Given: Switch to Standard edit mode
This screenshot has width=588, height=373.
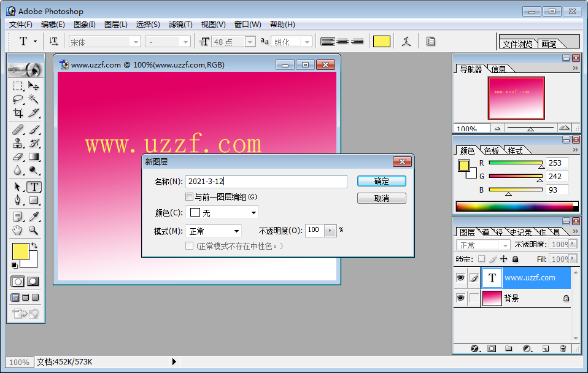Looking at the screenshot, I should point(18,282).
